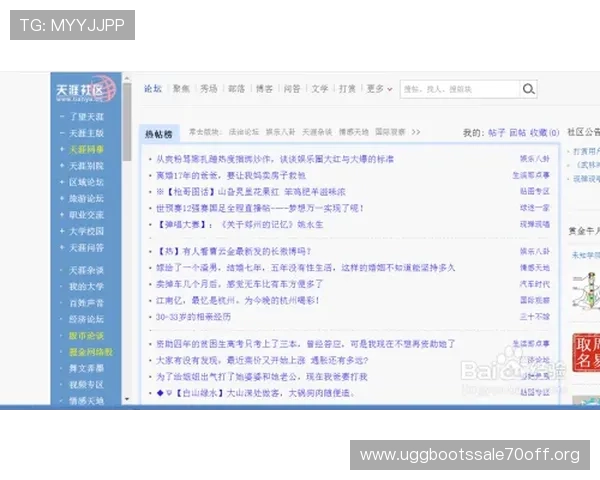The width and height of the screenshot is (600, 480).
Task: Open the 【热】 long weibo post
Action: (x=233, y=251)
